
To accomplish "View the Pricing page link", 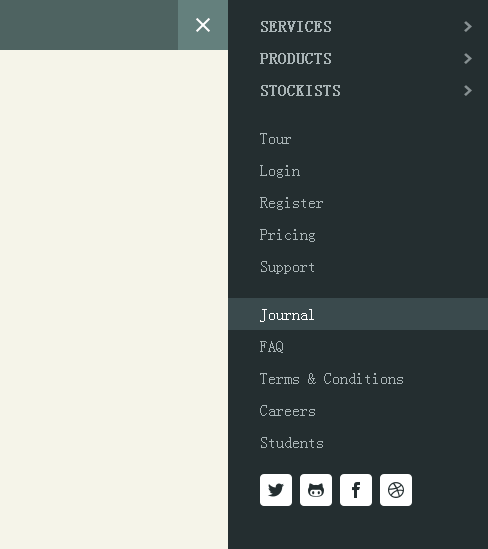I will (x=287, y=235).
